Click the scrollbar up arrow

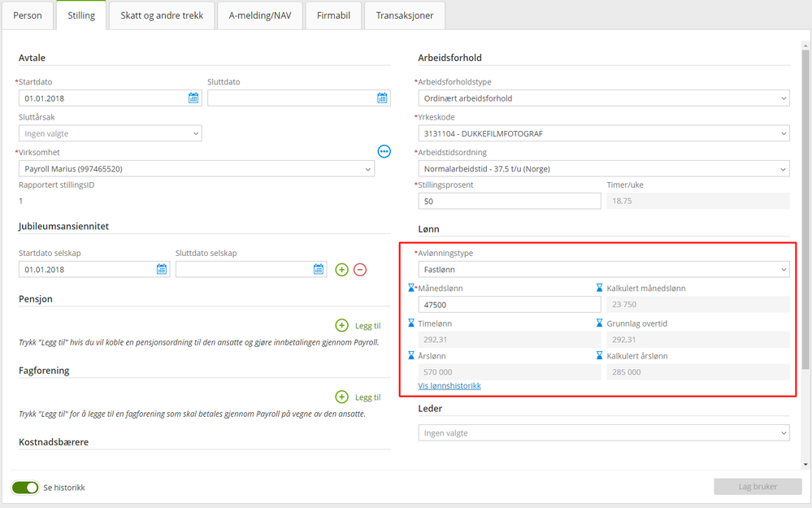click(x=805, y=46)
